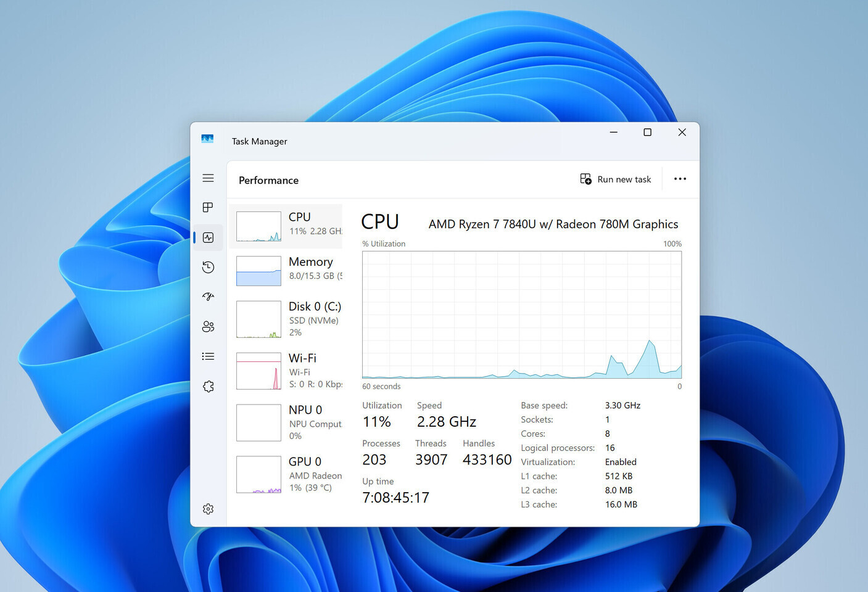Close the Task Manager window
The image size is (868, 592).
tap(682, 132)
